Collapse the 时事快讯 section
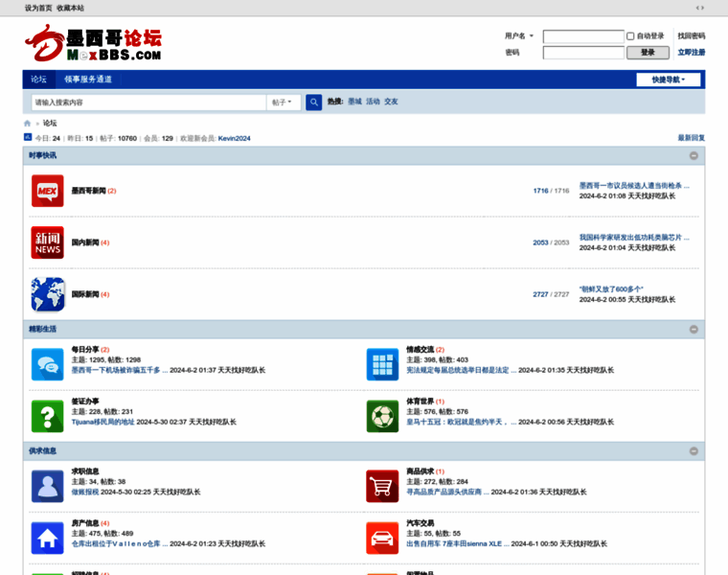The height and width of the screenshot is (575, 728). [x=694, y=155]
